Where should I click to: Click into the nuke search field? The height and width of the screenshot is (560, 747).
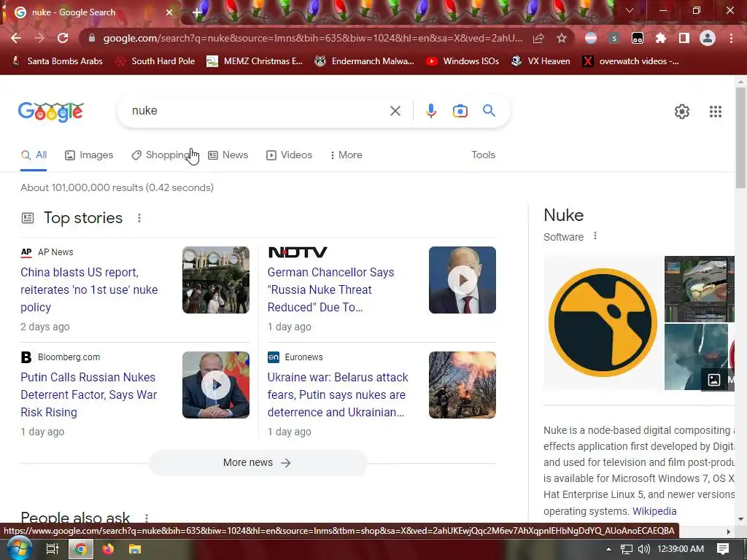pos(258,111)
